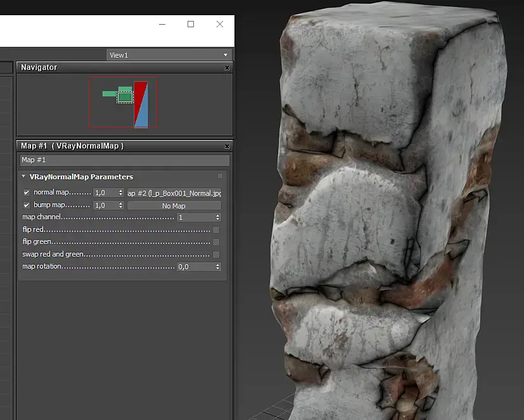Close the material editor window
524x420 pixels.
tap(219, 24)
